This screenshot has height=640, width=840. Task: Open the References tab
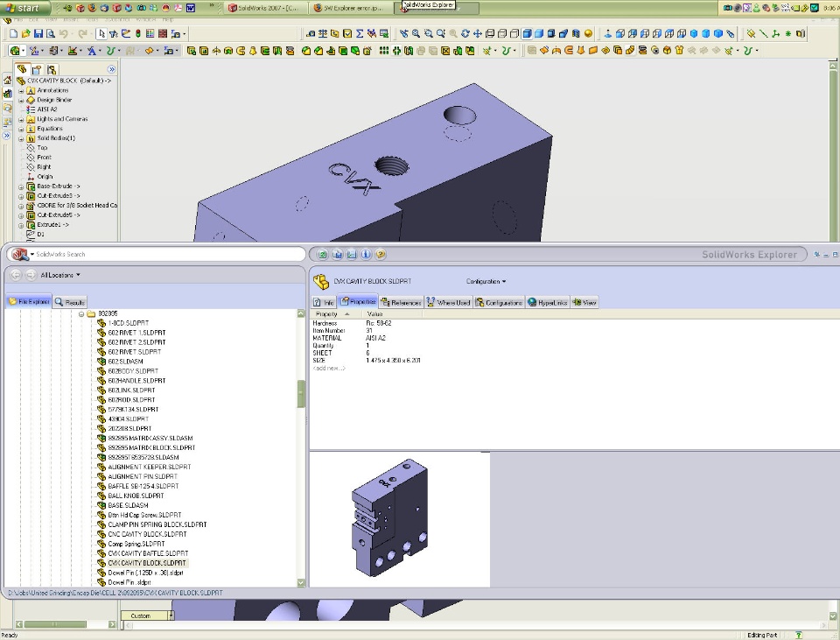[402, 303]
